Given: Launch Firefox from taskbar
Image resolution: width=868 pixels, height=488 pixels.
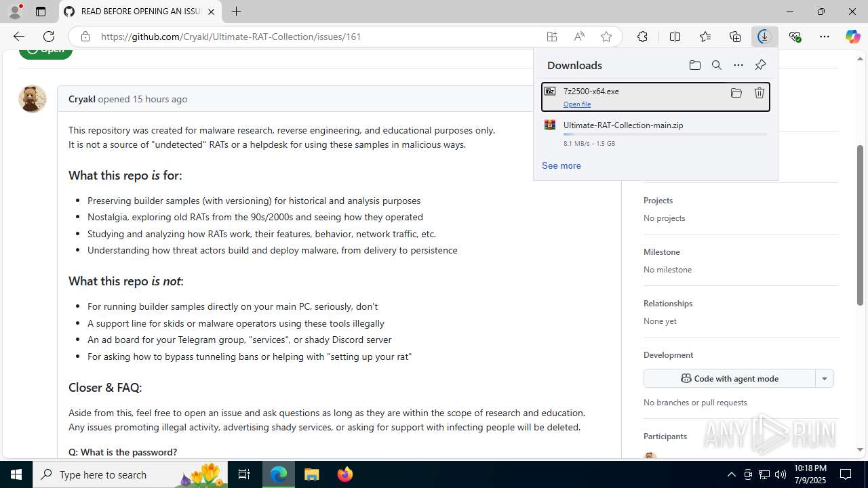Looking at the screenshot, I should [345, 474].
